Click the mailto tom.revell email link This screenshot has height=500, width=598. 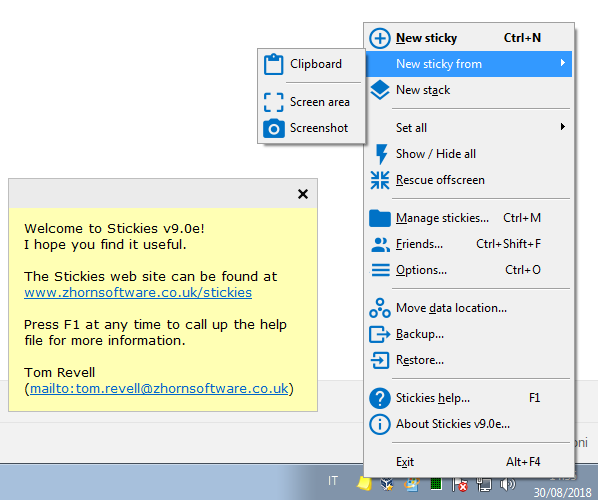(x=159, y=389)
